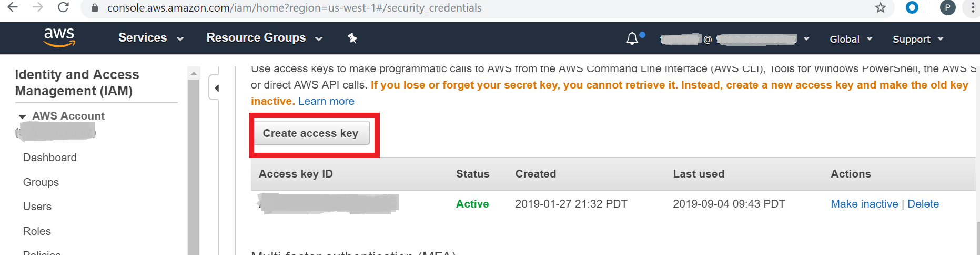This screenshot has height=255, width=980.
Task: Collapse the AWS Account tree section
Action: (22, 116)
